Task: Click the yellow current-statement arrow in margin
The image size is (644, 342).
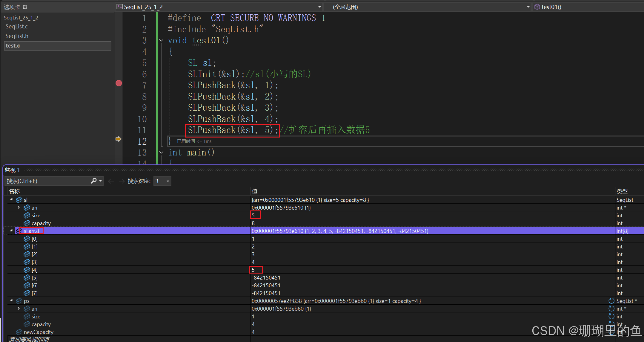Action: pyautogui.click(x=118, y=139)
